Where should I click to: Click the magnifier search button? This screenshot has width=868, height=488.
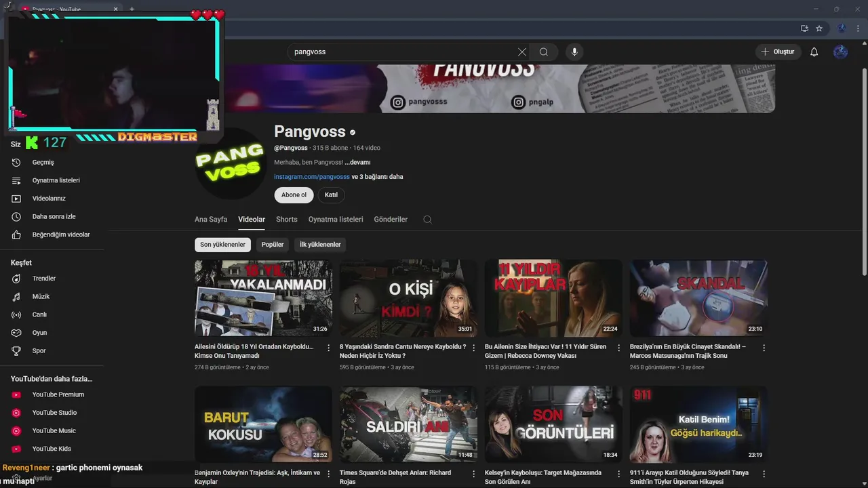[x=544, y=52]
